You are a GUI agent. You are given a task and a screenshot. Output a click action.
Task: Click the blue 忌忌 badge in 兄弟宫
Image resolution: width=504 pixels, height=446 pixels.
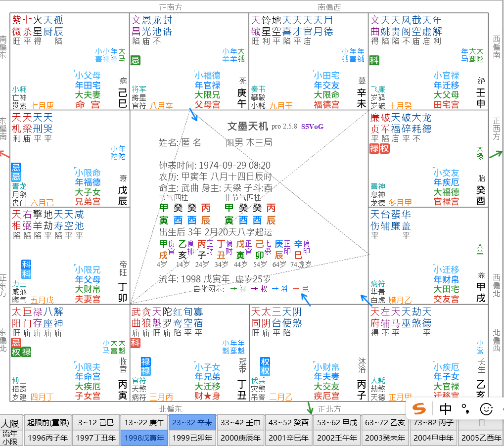(x=15, y=173)
